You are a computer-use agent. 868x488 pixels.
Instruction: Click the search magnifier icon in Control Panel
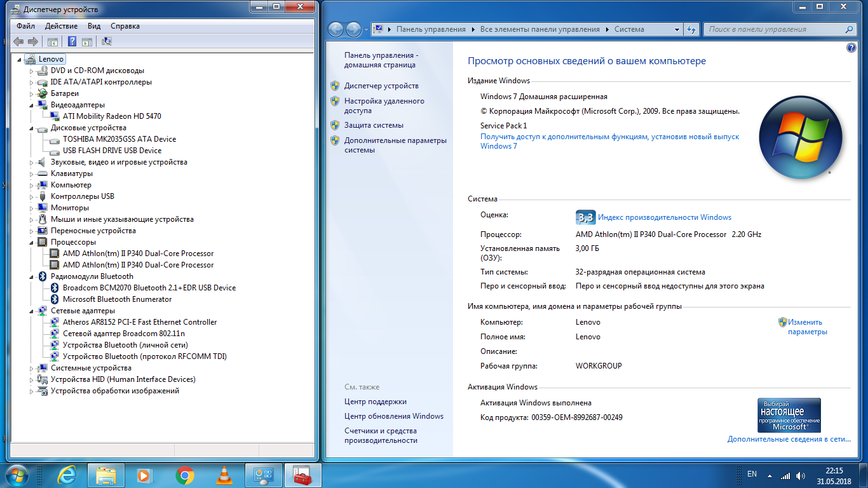849,29
